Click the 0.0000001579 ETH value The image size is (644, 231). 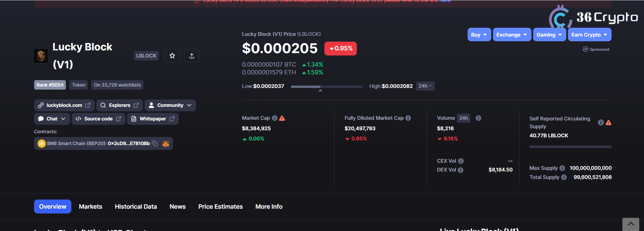269,72
